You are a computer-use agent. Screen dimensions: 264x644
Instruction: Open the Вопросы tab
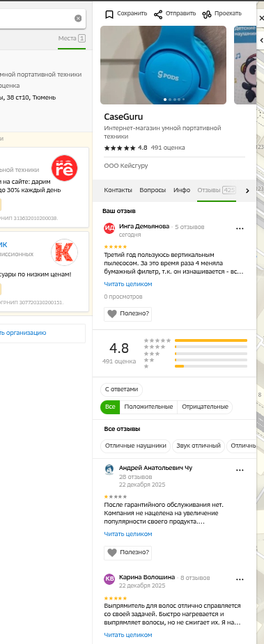pos(153,190)
